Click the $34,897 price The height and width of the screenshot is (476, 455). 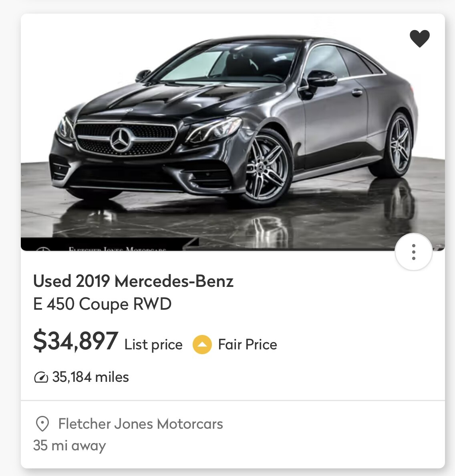76,341
